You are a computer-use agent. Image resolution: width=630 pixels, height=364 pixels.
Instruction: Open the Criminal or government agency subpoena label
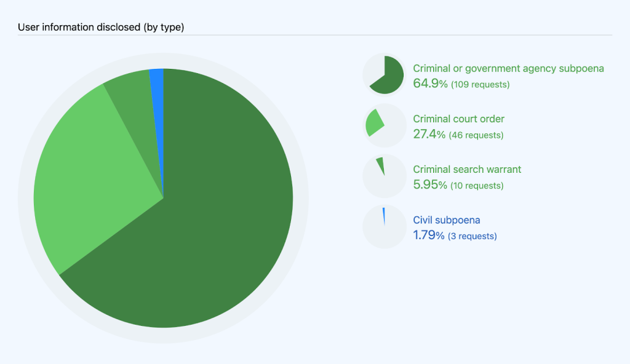(x=508, y=69)
